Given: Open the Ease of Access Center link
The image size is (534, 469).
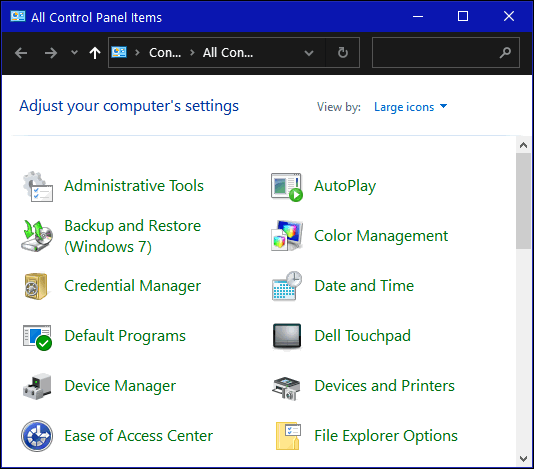Looking at the screenshot, I should pyautogui.click(x=139, y=436).
